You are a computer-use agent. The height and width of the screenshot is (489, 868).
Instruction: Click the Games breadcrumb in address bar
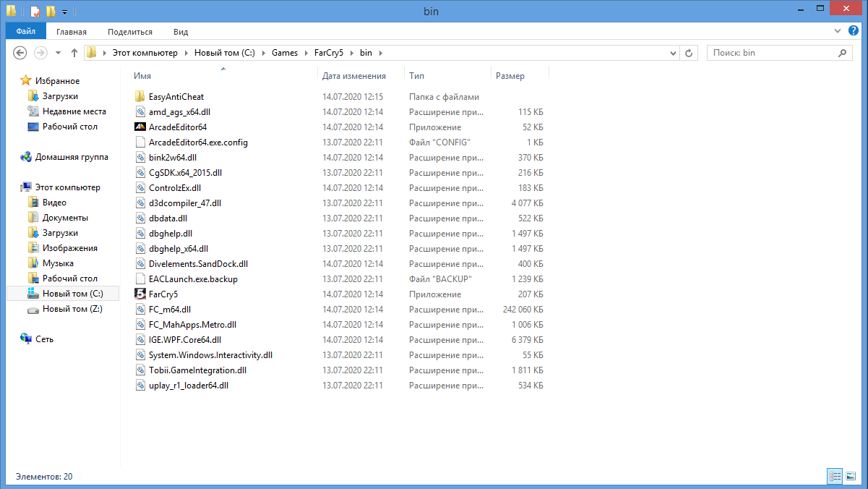pos(284,53)
